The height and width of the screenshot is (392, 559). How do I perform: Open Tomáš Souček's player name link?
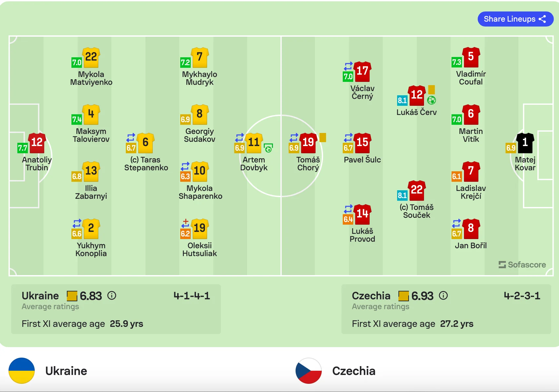point(416,211)
